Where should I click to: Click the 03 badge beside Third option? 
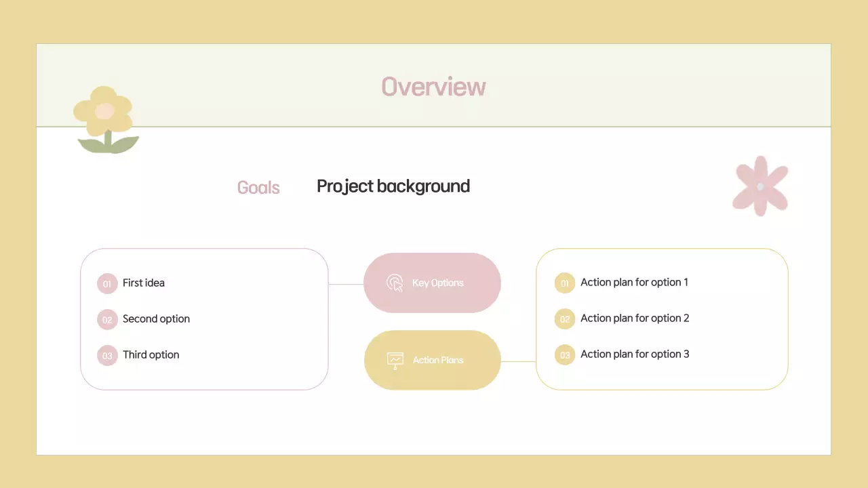[x=107, y=355]
